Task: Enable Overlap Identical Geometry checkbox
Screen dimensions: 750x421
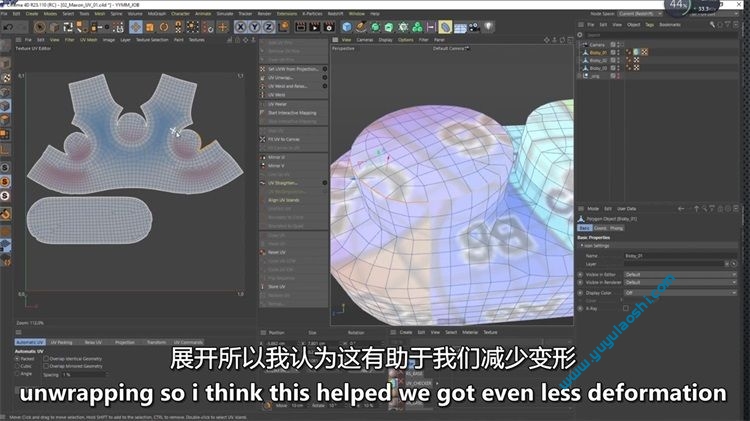Action: pos(46,358)
